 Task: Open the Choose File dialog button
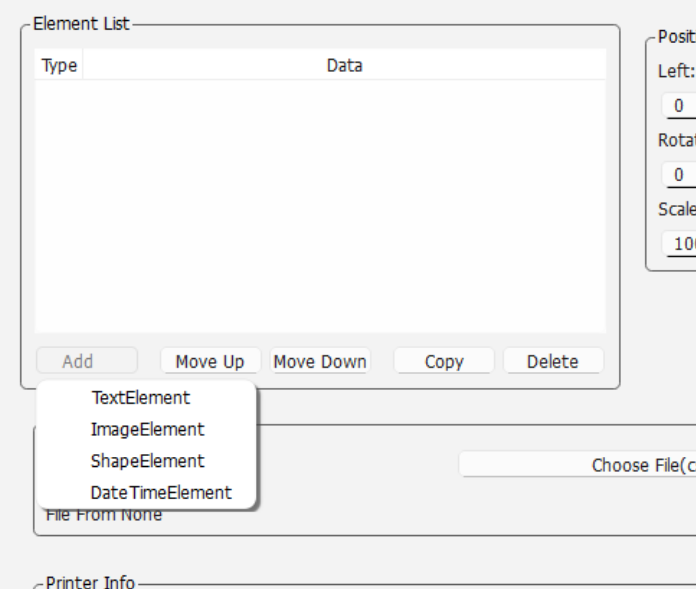click(x=577, y=465)
